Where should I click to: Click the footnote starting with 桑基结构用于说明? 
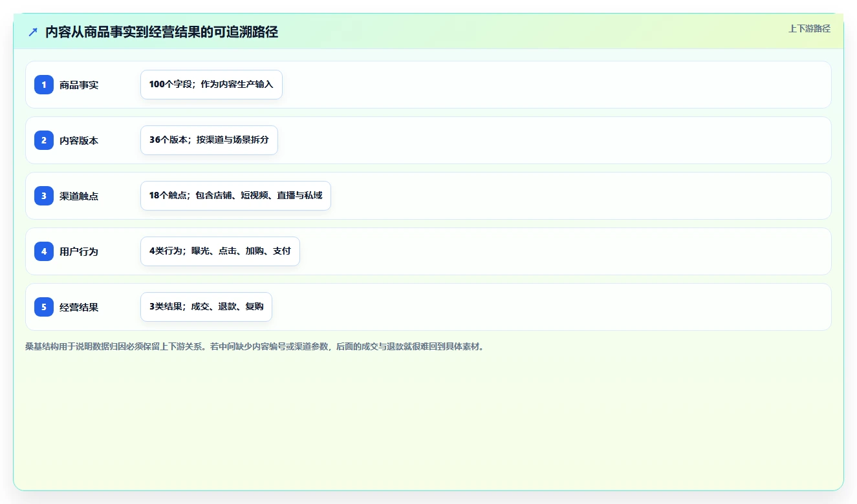point(255,346)
